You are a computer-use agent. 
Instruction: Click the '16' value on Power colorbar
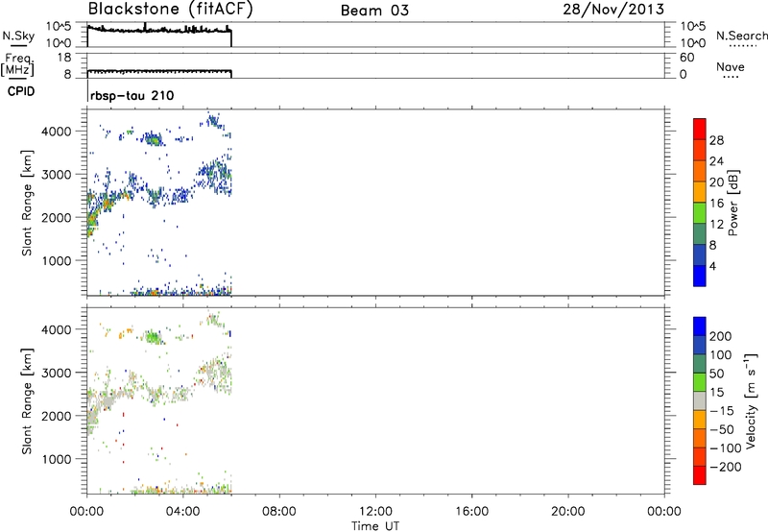pyautogui.click(x=716, y=204)
